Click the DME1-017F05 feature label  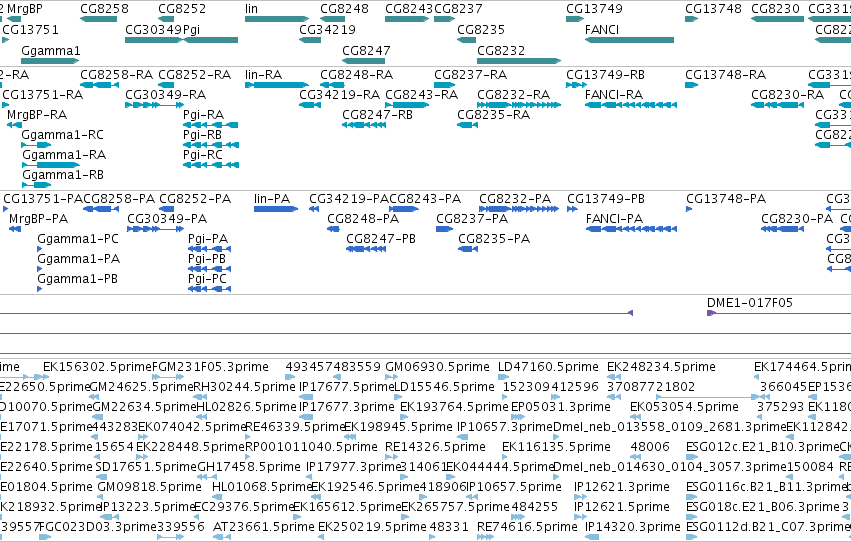(750, 303)
